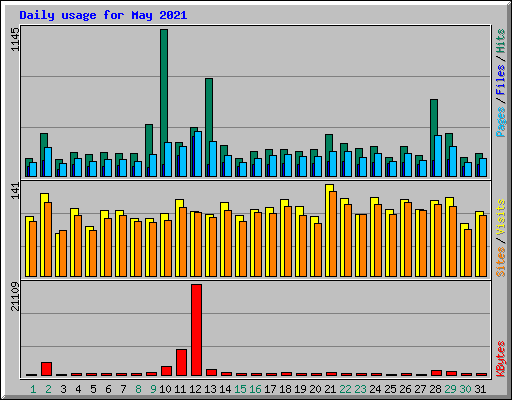Click day label 5 on x-axis
The image size is (512, 400).
coord(93,389)
